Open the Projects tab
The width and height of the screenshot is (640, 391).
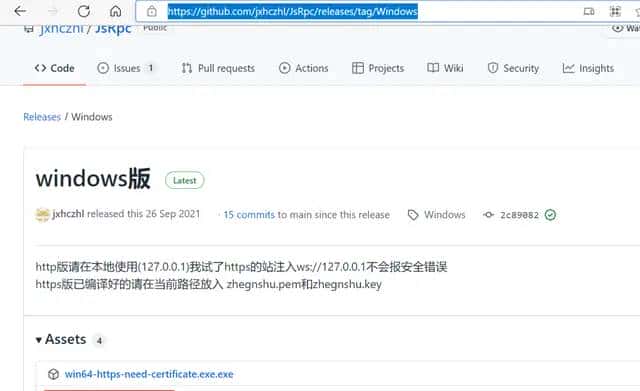(378, 68)
